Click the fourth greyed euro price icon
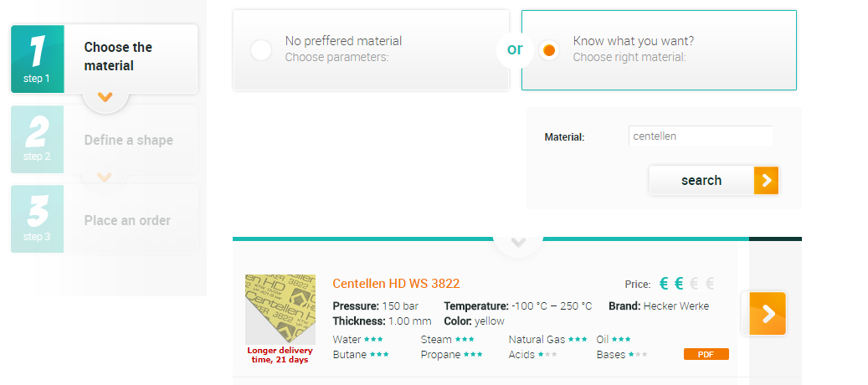868x385 pixels. [710, 284]
